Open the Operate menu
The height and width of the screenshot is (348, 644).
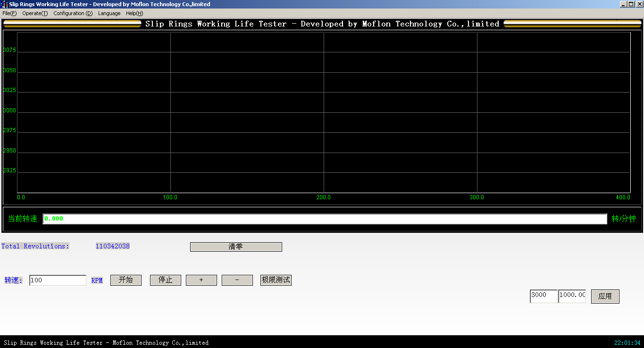[35, 13]
